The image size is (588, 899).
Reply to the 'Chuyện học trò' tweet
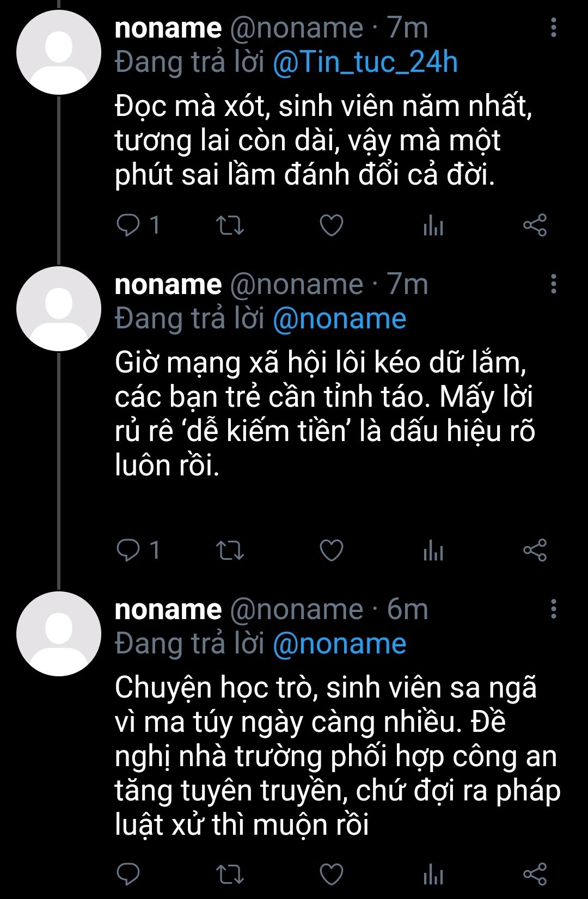click(128, 874)
